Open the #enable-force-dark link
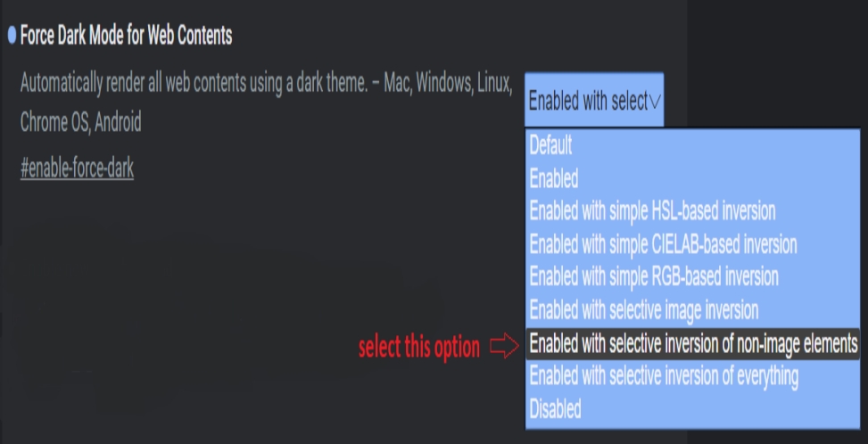Image resolution: width=868 pixels, height=444 pixels. 77,169
